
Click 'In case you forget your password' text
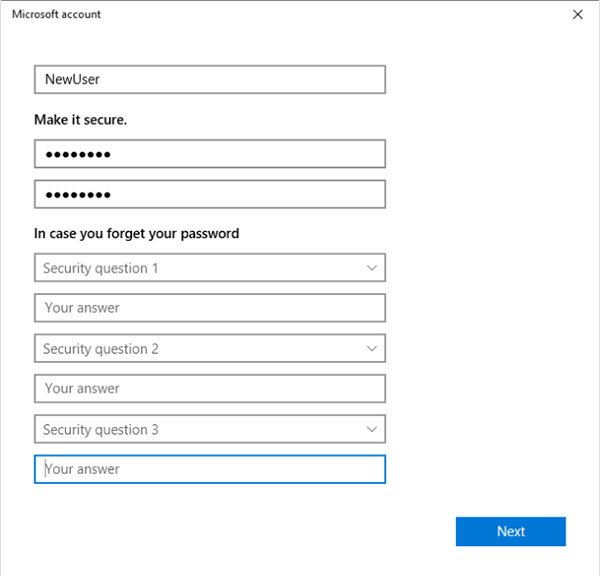click(137, 233)
